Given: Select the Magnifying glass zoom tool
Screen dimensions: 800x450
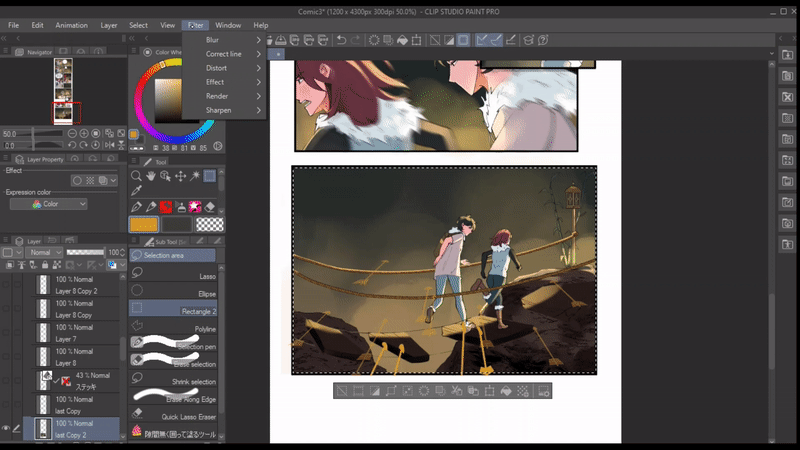Looking at the screenshot, I should pos(136,176).
